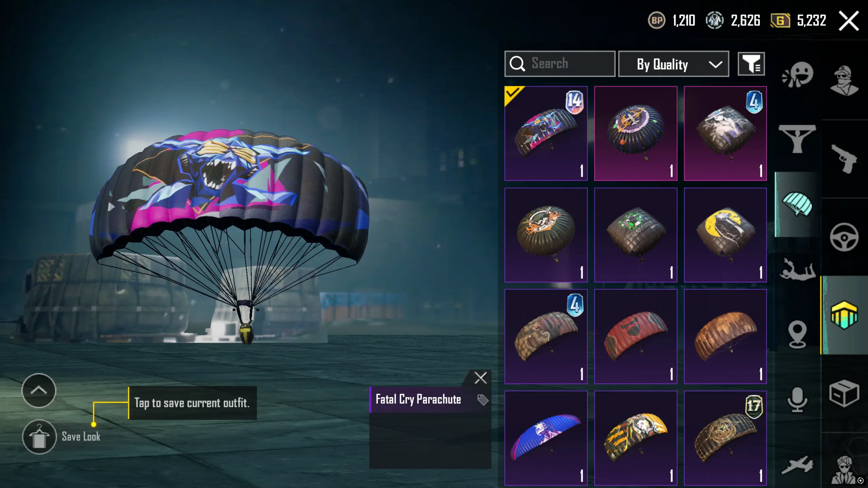Screen dimensions: 868x488
Task: Open the character outfit category tab
Action: coord(844,81)
